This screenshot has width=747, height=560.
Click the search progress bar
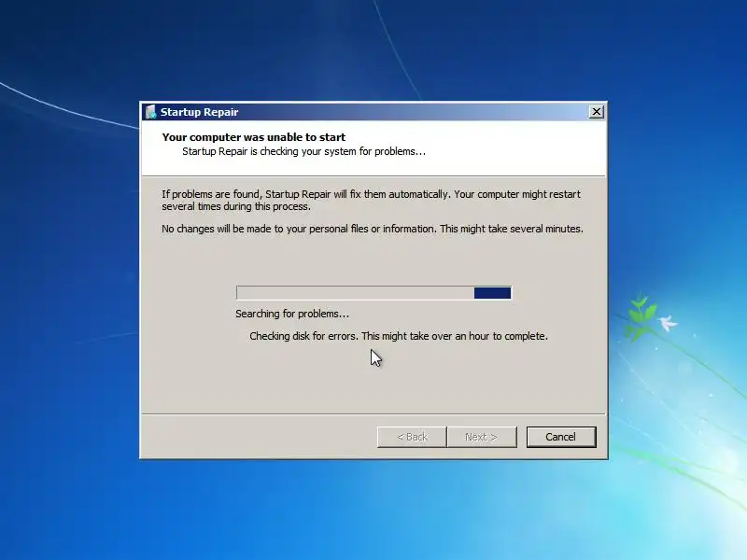point(374,293)
